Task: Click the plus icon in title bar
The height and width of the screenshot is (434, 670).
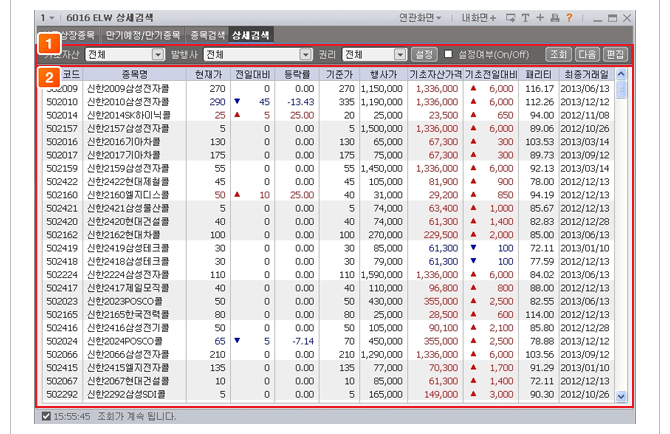Action: point(540,18)
